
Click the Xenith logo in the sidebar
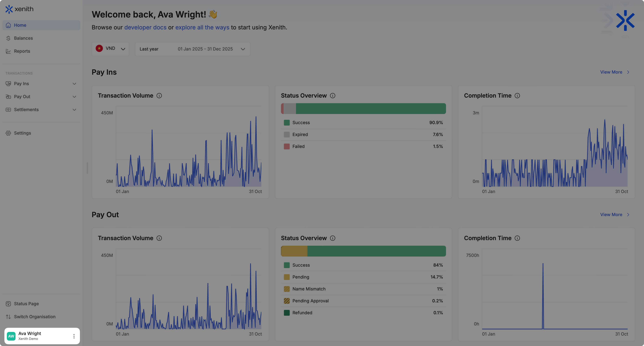click(x=19, y=9)
